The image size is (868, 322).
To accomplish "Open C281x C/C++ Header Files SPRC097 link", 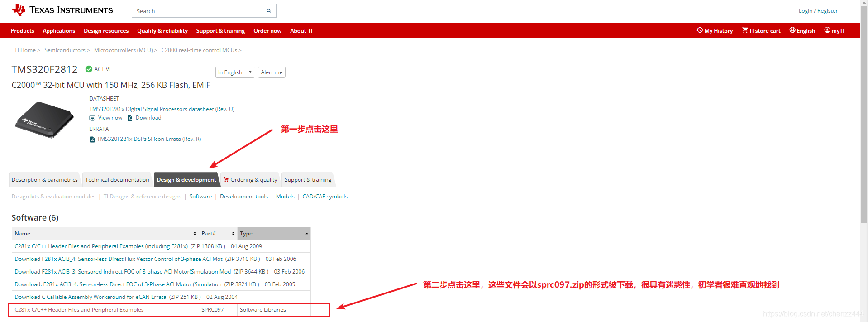I will coord(79,310).
